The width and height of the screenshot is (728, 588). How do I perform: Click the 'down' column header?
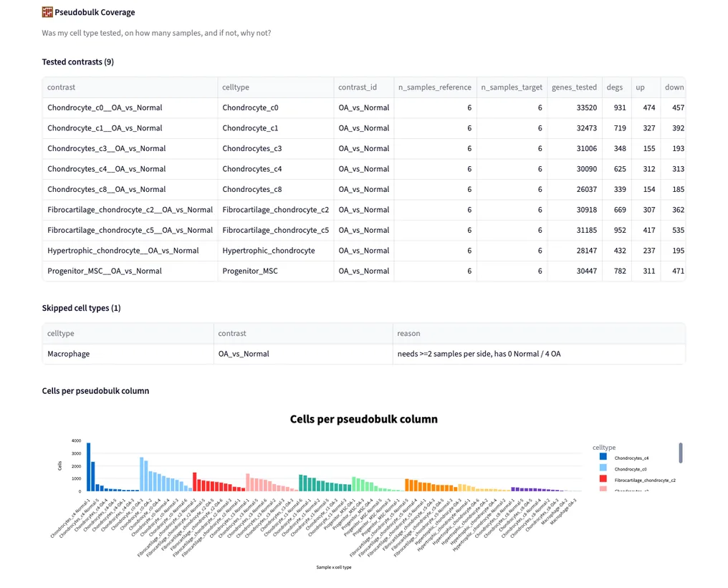674,87
